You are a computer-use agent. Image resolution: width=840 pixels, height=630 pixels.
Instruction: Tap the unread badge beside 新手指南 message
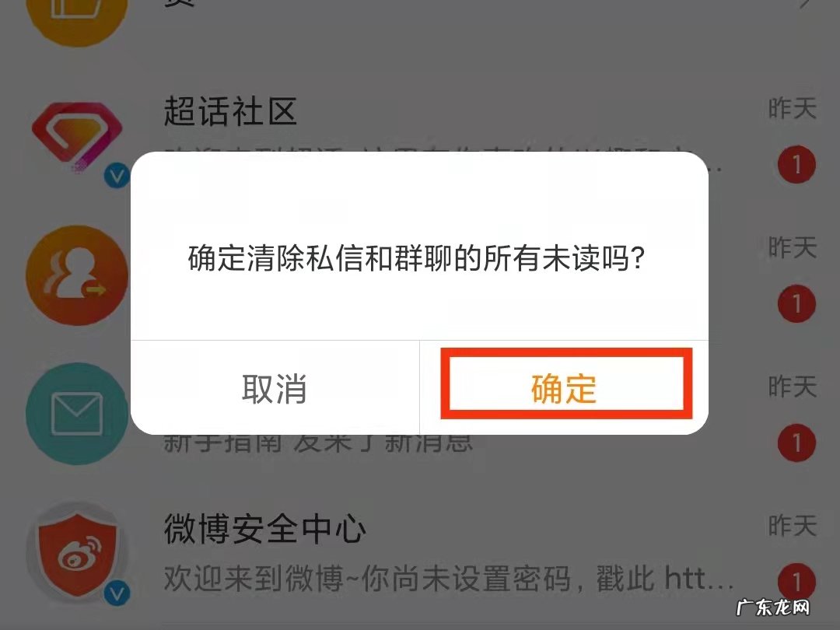pos(796,443)
